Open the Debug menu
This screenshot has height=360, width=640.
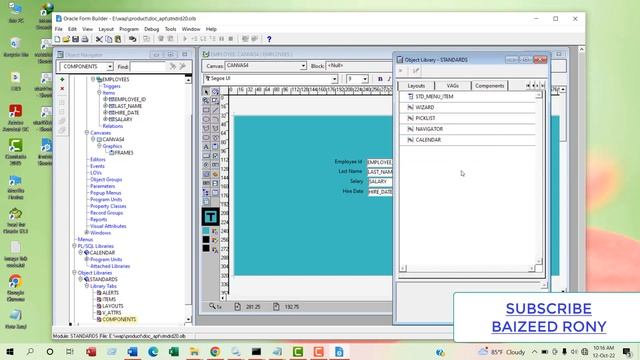(x=151, y=29)
